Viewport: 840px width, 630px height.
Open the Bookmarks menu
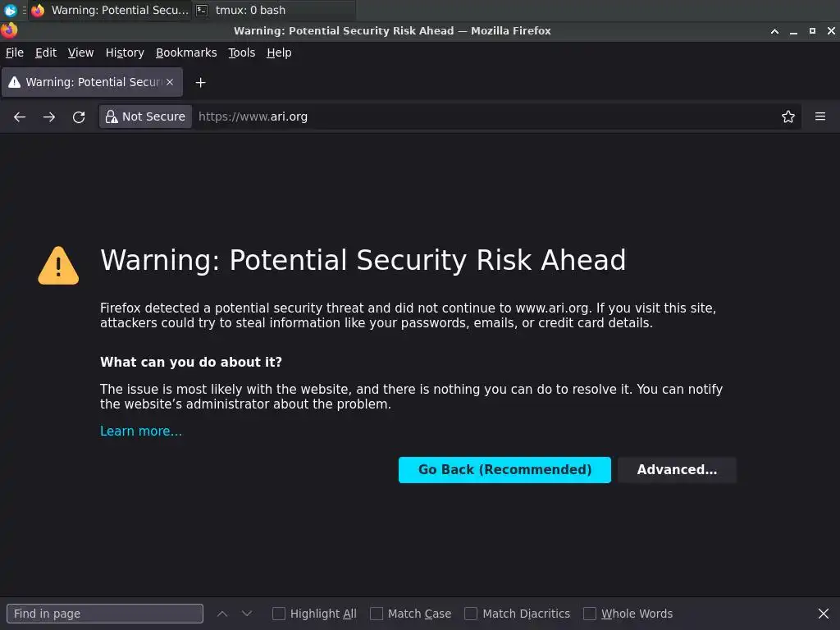[x=186, y=52]
